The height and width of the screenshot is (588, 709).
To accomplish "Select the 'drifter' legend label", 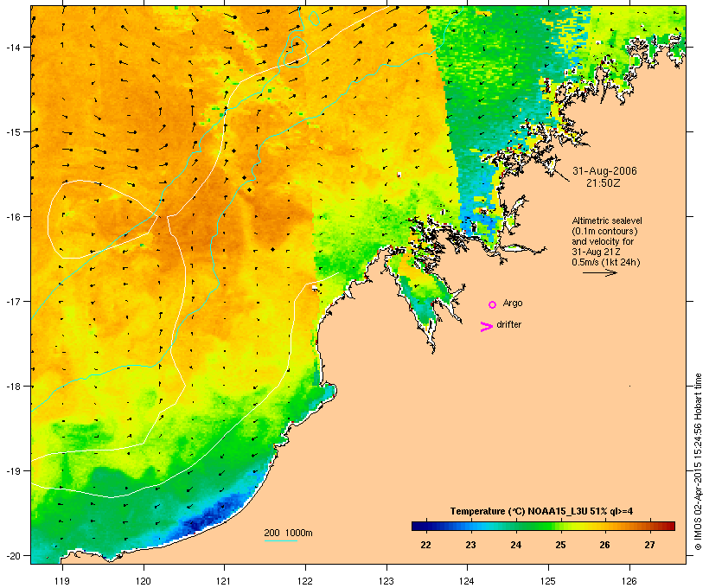I will [x=508, y=324].
